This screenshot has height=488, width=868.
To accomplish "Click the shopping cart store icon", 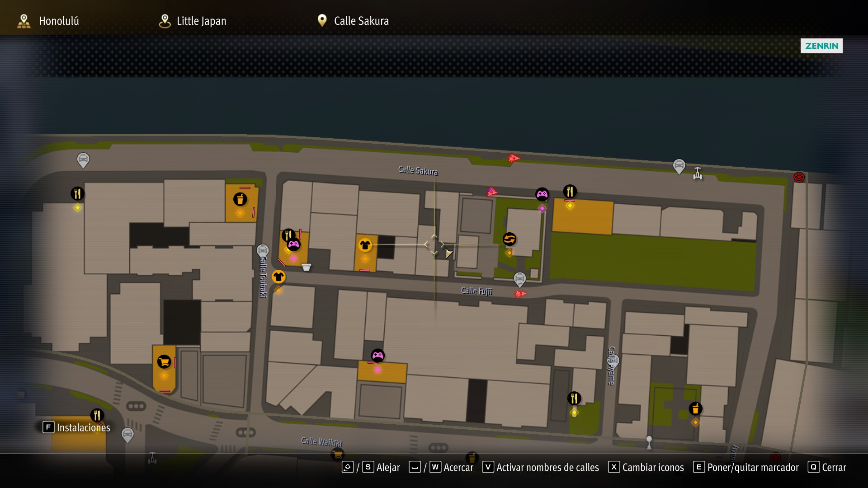I will click(164, 361).
